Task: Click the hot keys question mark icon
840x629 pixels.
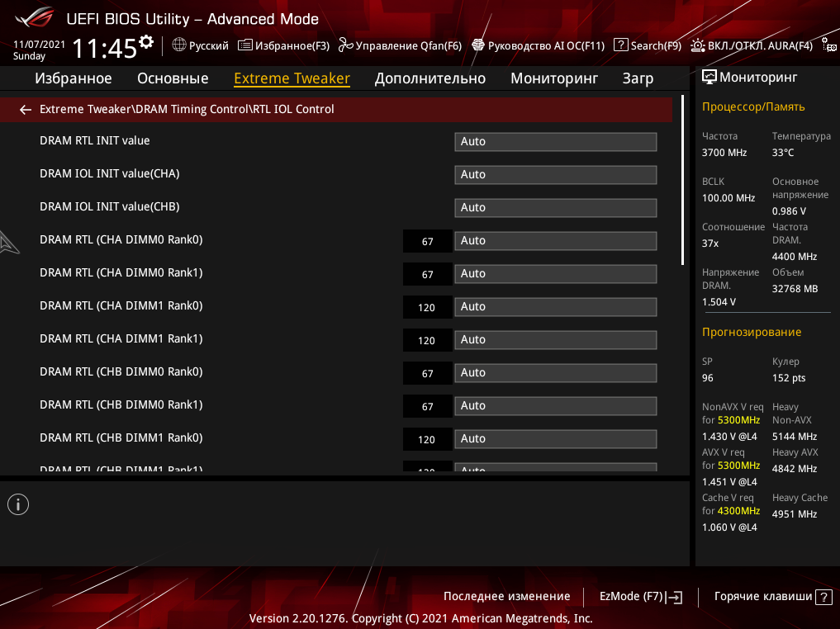Action: (823, 597)
